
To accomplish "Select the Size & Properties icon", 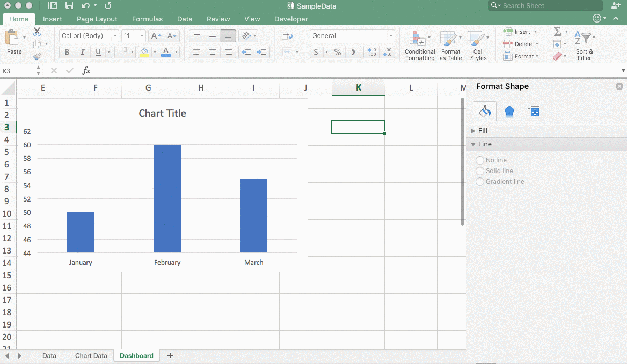I will click(534, 112).
